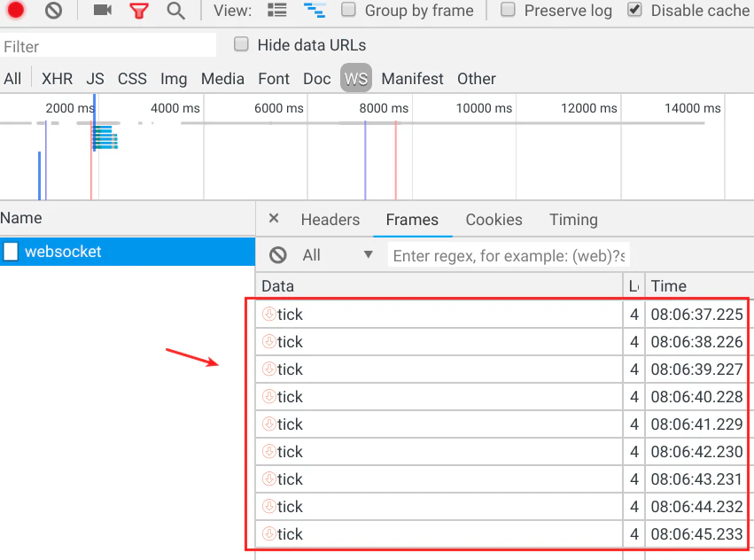The image size is (754, 560).
Task: Clear websocket frames list
Action: [x=278, y=255]
